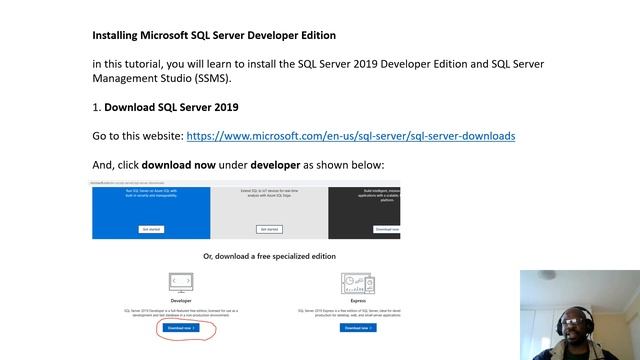This screenshot has width=640, height=360.
Task: Click Download now under Express
Action: coord(358,328)
